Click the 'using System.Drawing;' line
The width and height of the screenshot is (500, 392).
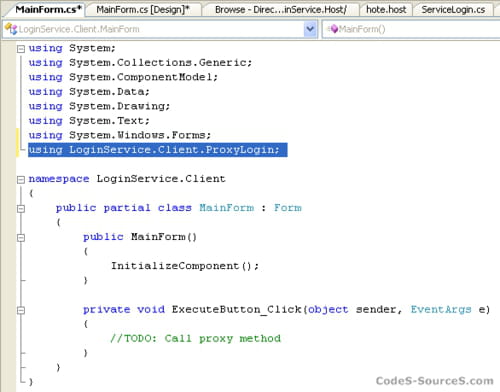click(x=99, y=106)
